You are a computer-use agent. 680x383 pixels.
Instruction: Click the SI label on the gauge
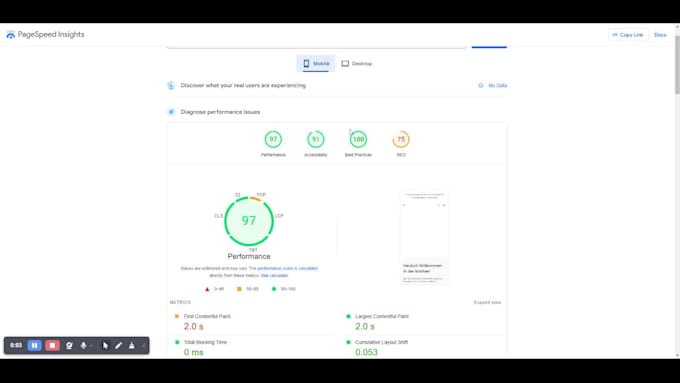click(x=238, y=195)
